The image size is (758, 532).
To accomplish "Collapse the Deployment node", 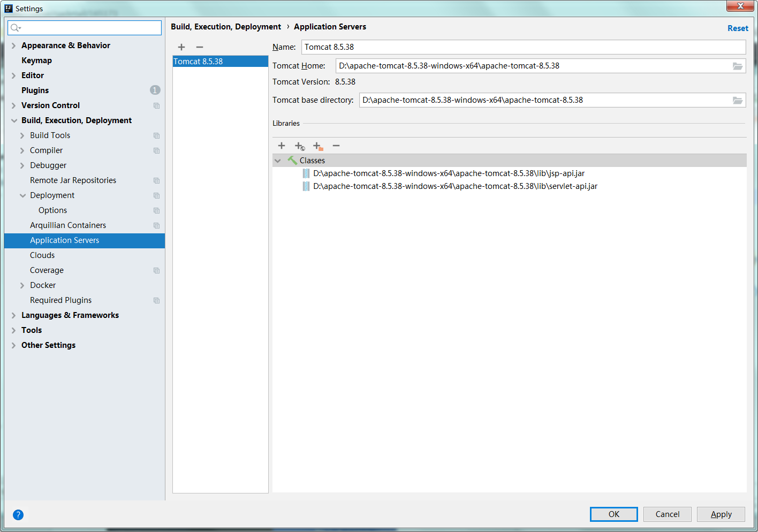I will tap(22, 195).
